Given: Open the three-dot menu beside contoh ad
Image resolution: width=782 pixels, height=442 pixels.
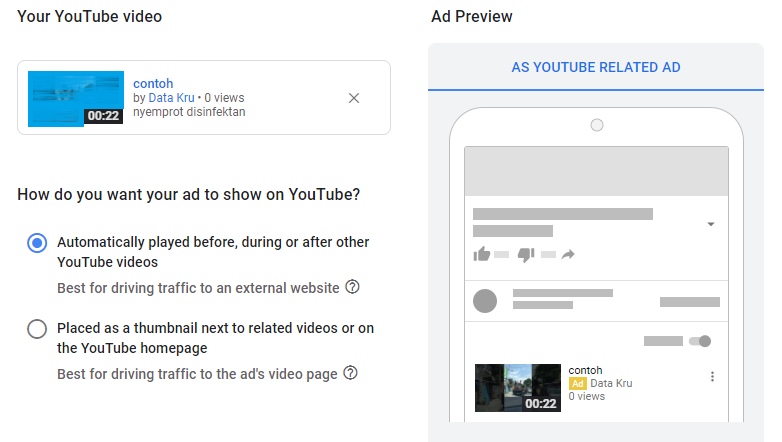Looking at the screenshot, I should (x=712, y=377).
